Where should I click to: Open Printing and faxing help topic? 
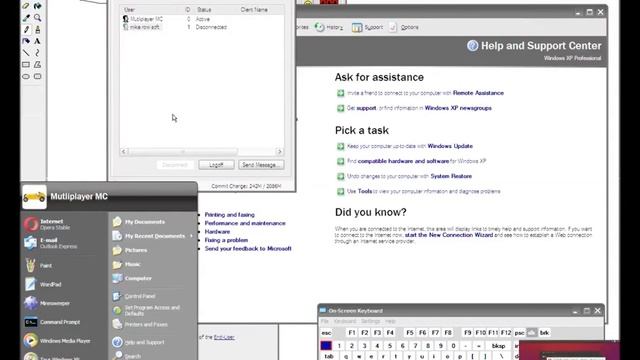coord(229,215)
